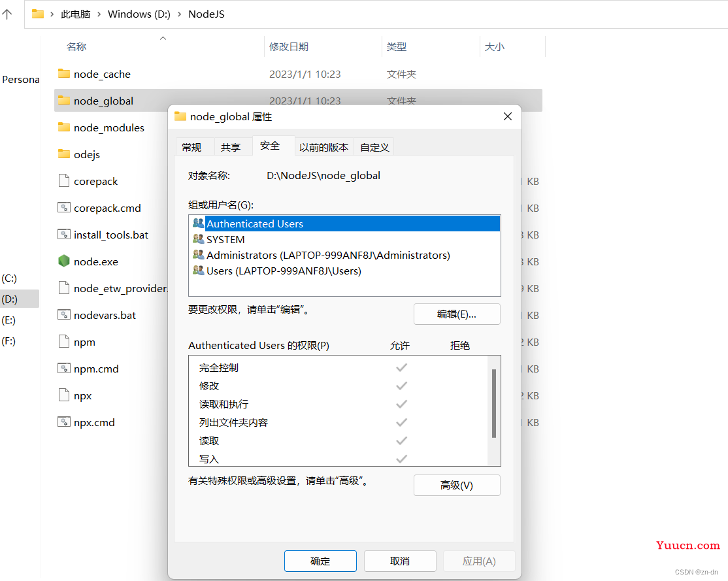
Task: Sort by 大小 column header
Action: coord(495,46)
